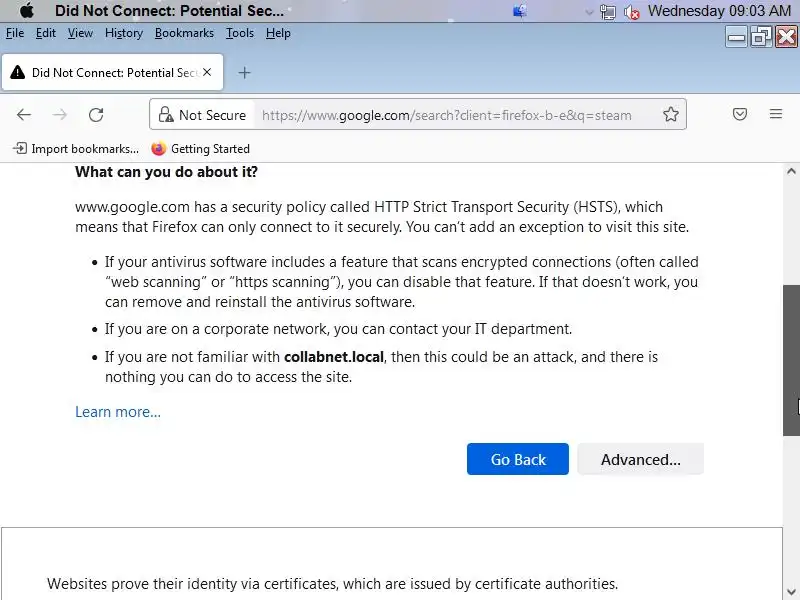Click the scrollbar down arrow
Image resolution: width=800 pixels, height=600 pixels.
click(x=791, y=591)
